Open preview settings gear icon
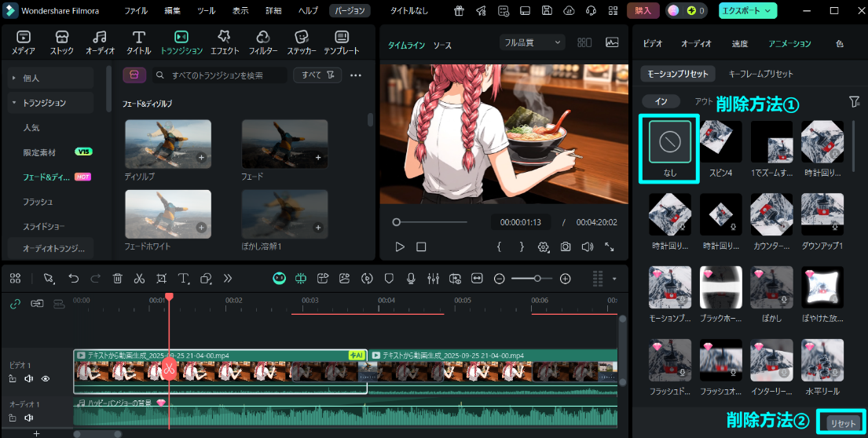The height and width of the screenshot is (438, 868). (x=543, y=247)
